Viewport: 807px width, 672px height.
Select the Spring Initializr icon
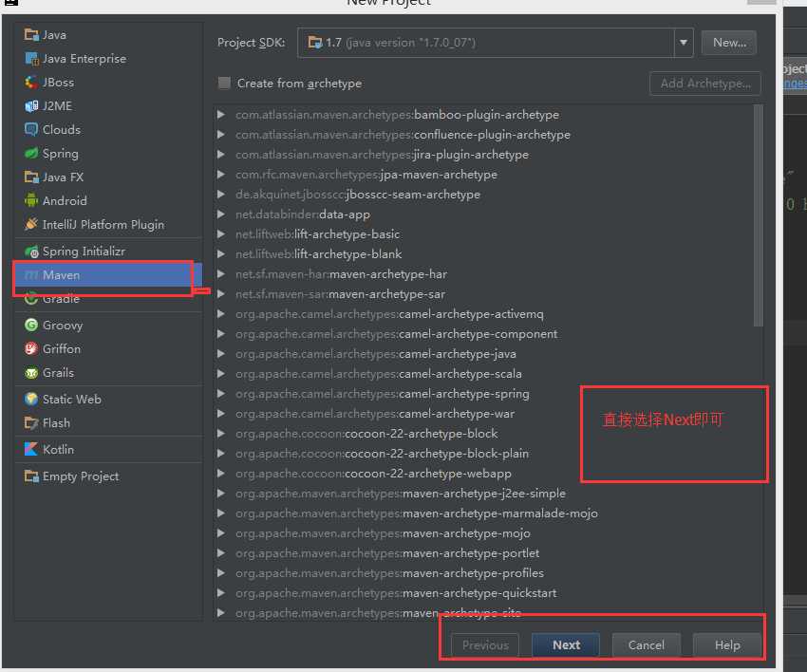[31, 252]
